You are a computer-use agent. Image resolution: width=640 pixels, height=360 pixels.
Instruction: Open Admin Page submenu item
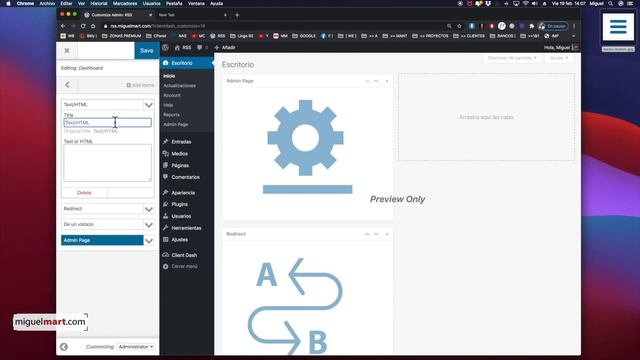(176, 124)
